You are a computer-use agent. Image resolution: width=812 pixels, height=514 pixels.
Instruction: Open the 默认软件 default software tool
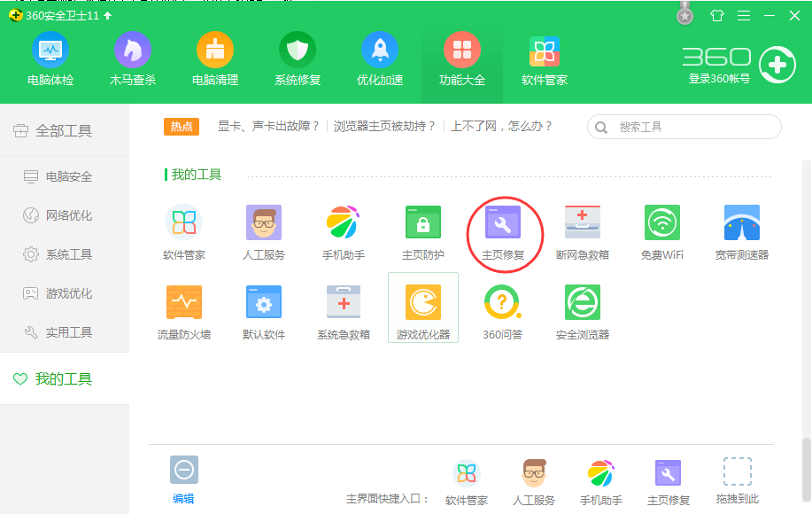263,308
